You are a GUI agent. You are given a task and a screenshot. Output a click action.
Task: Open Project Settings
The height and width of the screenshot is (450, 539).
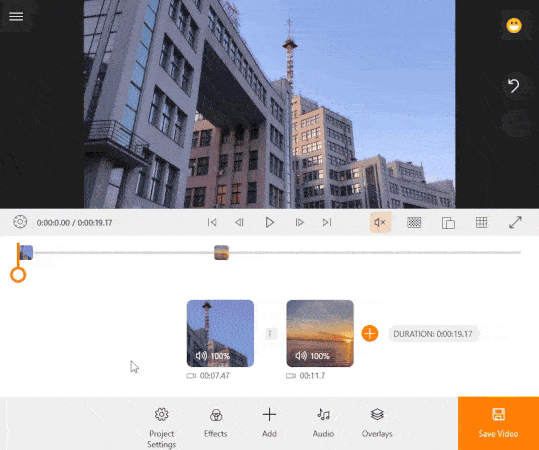pos(162,427)
